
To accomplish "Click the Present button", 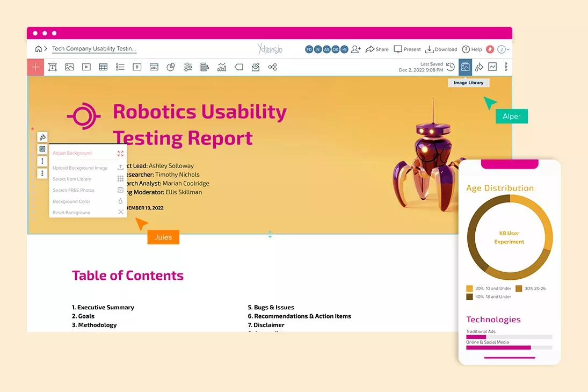I will tap(407, 49).
